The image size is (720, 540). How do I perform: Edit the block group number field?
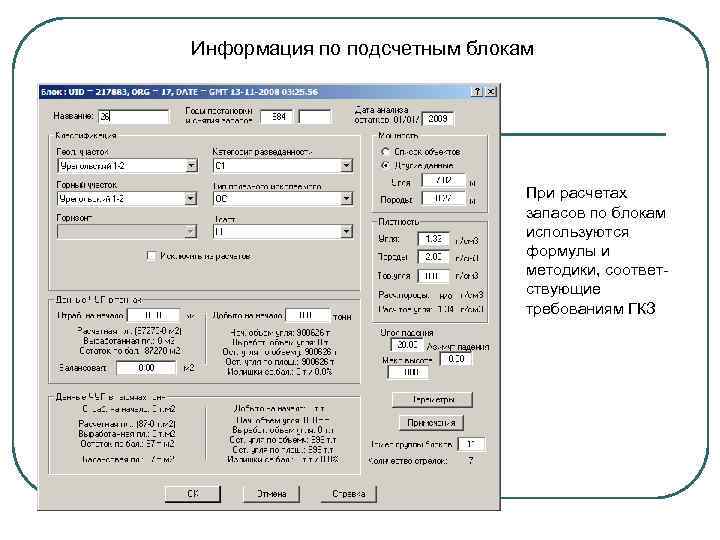tap(472, 444)
